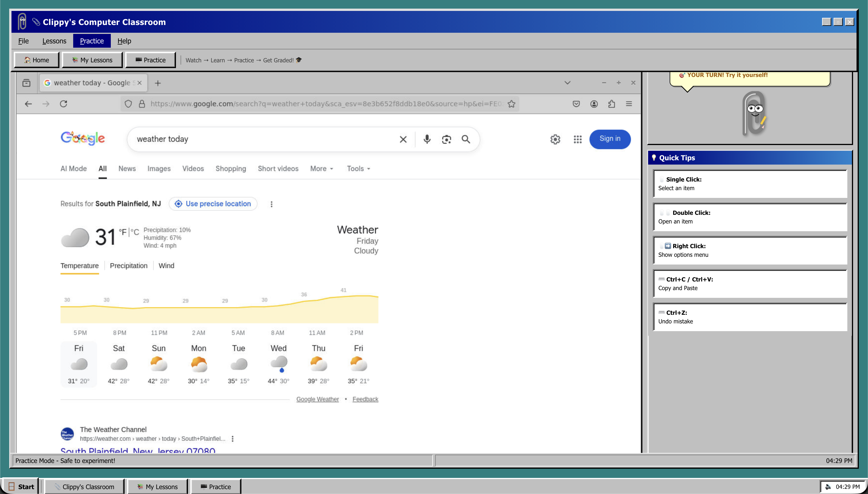Click the voice search microphone icon
This screenshot has width=868, height=494.
[427, 139]
